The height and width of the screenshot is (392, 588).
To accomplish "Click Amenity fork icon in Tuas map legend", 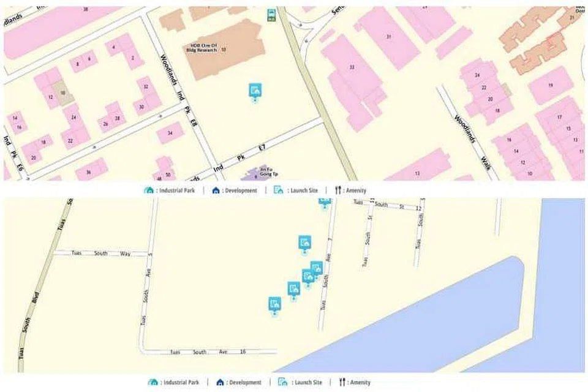I will [x=342, y=382].
